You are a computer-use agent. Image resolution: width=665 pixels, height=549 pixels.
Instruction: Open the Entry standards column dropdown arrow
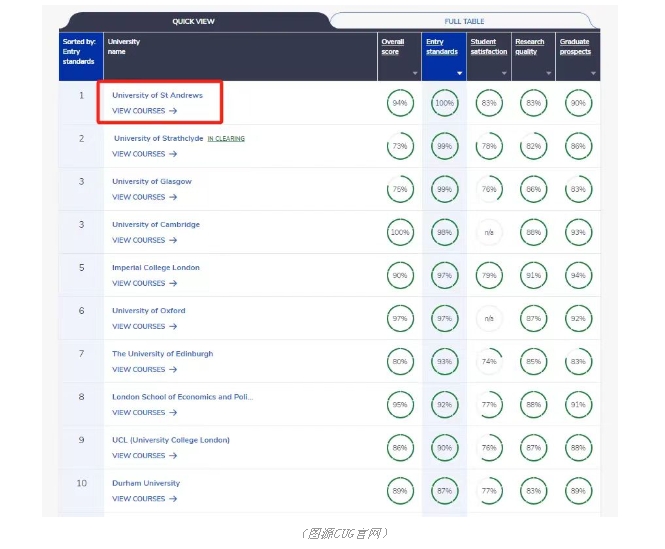459,73
